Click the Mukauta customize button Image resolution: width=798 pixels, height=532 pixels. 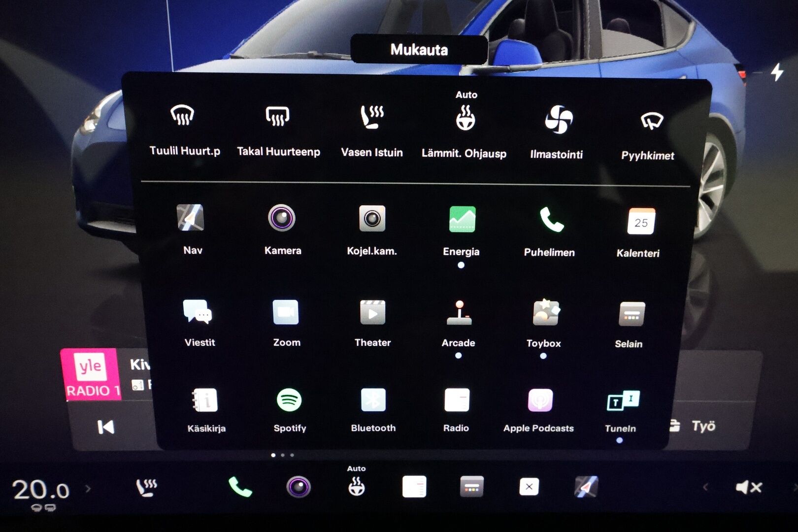419,49
